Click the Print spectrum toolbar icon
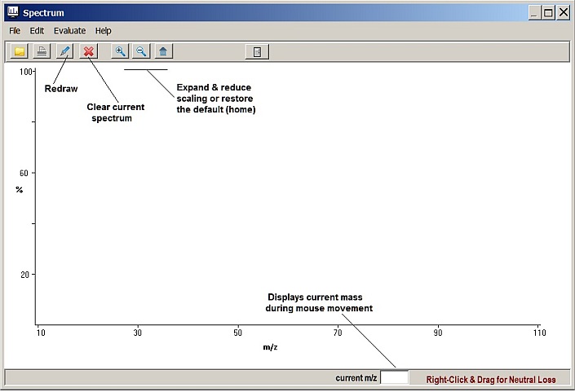Image resolution: width=575 pixels, height=392 pixels. pos(41,51)
